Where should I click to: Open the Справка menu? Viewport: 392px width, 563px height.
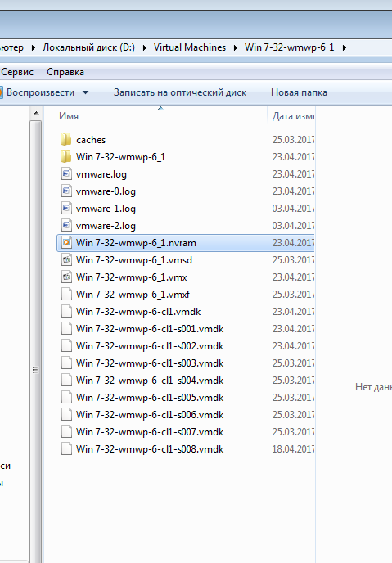tap(65, 72)
